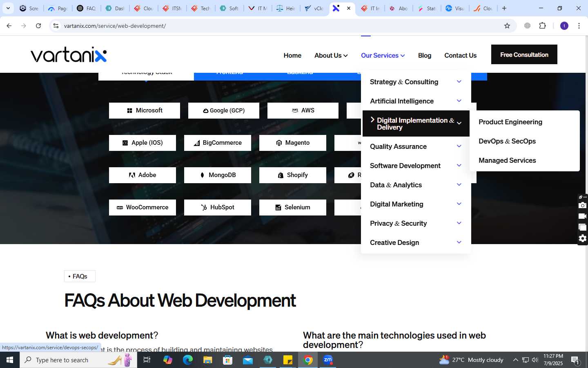
Task: Select the Adobe tile
Action: 143,175
